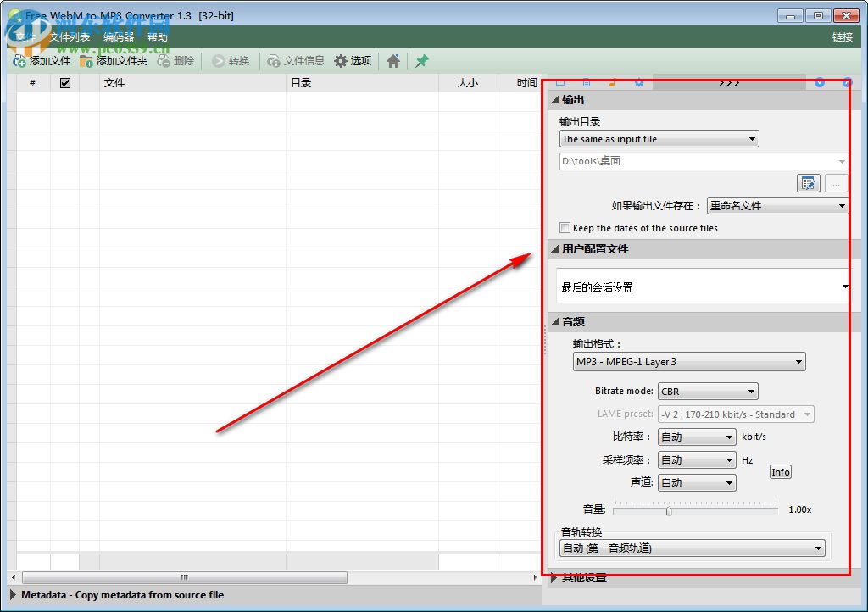This screenshot has width=868, height=612.
Task: Start conversion with the 转换 icon
Action: point(229,60)
